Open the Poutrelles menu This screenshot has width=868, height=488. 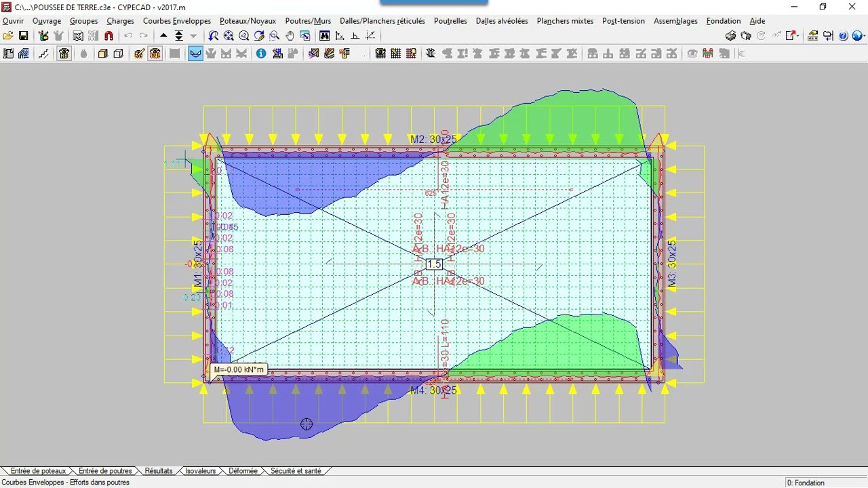(450, 21)
